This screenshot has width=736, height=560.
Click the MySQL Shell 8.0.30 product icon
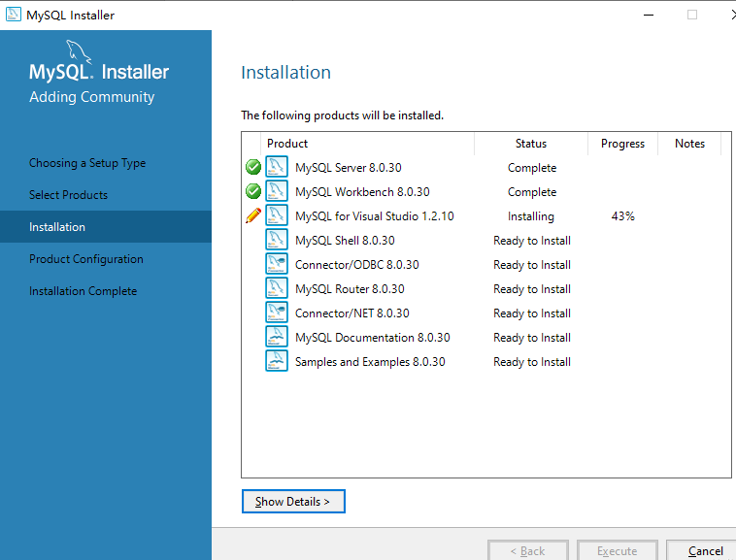[277, 240]
